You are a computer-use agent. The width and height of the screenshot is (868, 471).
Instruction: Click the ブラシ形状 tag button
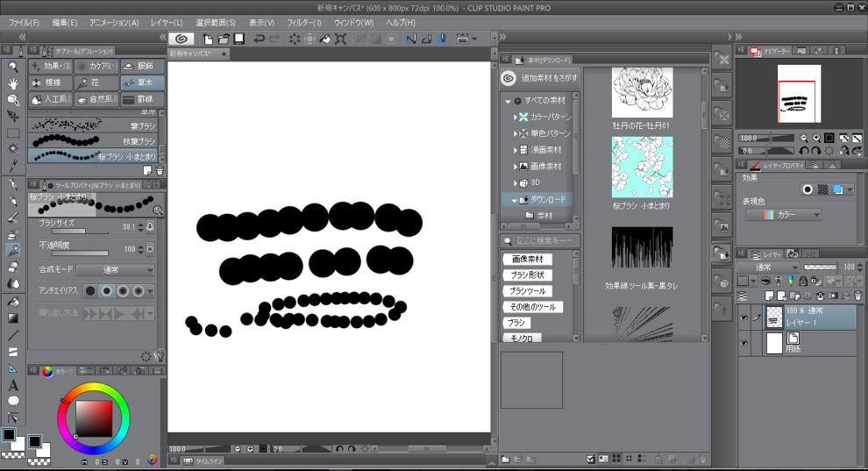point(527,275)
